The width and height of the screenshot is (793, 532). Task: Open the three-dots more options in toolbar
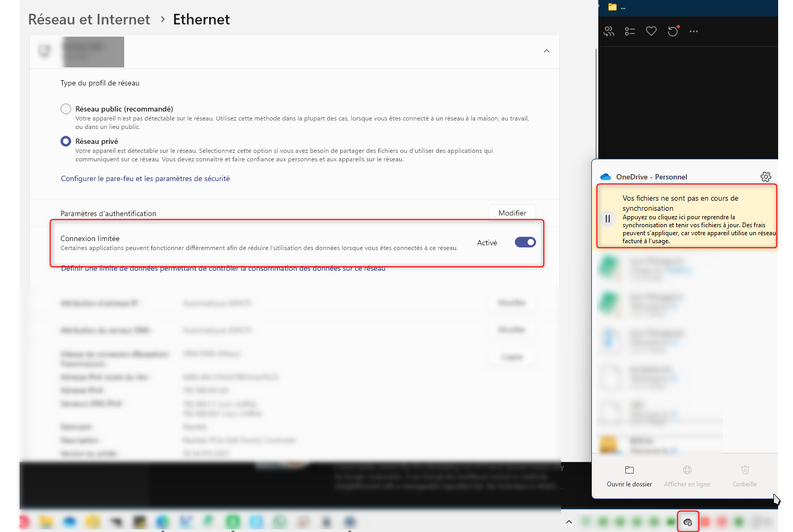[x=694, y=31]
